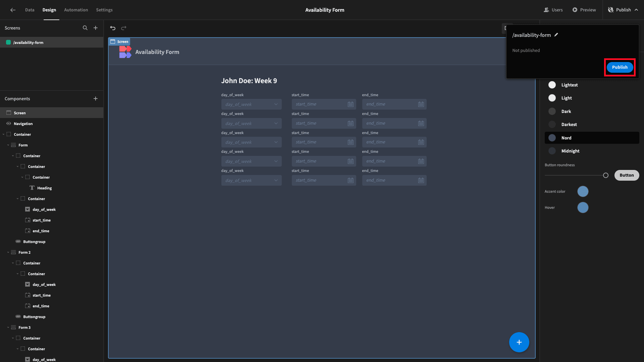Select the /availability-form screen
This screenshot has height=362, width=644.
(x=52, y=43)
